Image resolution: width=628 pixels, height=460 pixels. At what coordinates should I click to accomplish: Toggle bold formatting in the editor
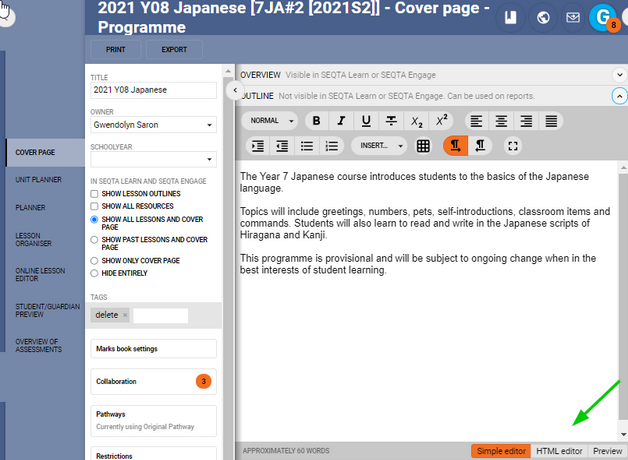click(x=316, y=121)
